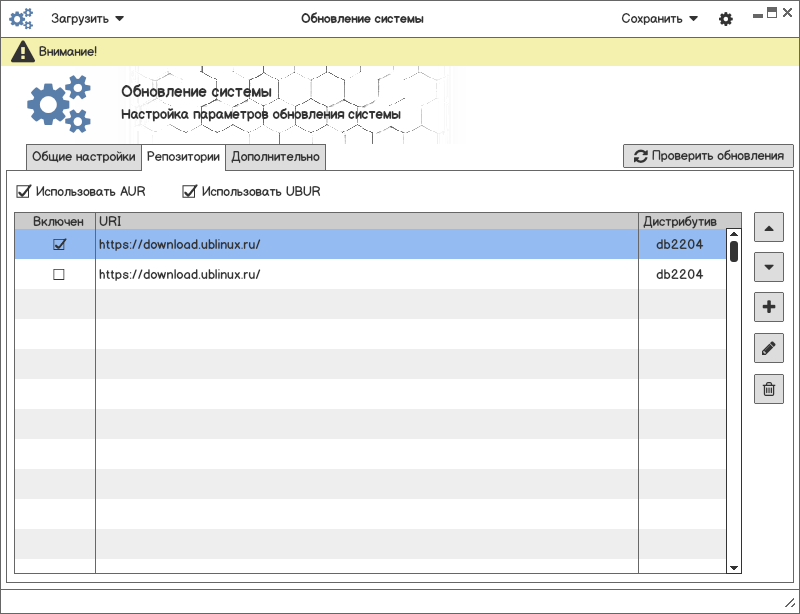This screenshot has height=614, width=800.
Task: Disable the first repository's Включен checkbox
Action: (x=58, y=245)
